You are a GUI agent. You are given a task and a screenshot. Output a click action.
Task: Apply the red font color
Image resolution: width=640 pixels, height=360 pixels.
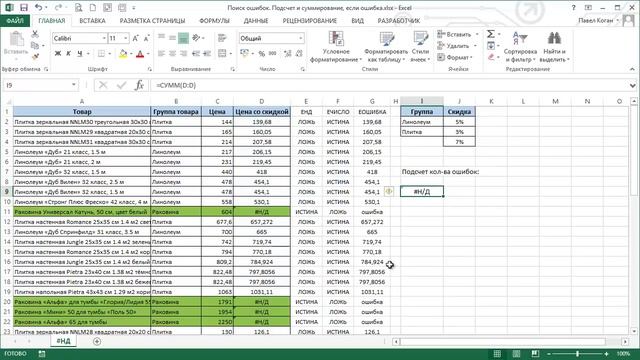click(x=140, y=54)
